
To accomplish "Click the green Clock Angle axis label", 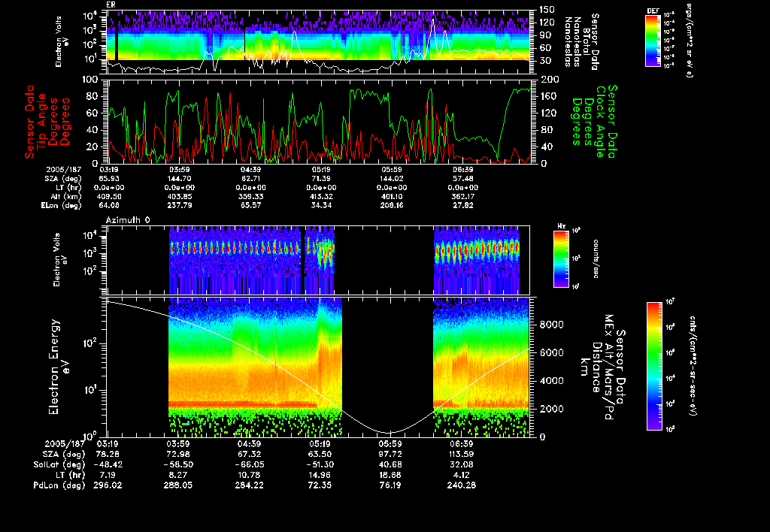I will [x=594, y=121].
